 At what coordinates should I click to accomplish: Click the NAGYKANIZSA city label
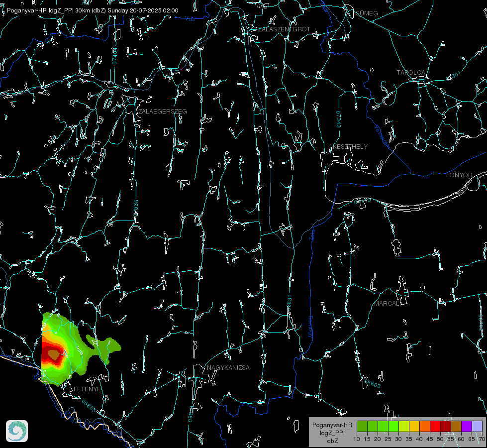tap(228, 367)
